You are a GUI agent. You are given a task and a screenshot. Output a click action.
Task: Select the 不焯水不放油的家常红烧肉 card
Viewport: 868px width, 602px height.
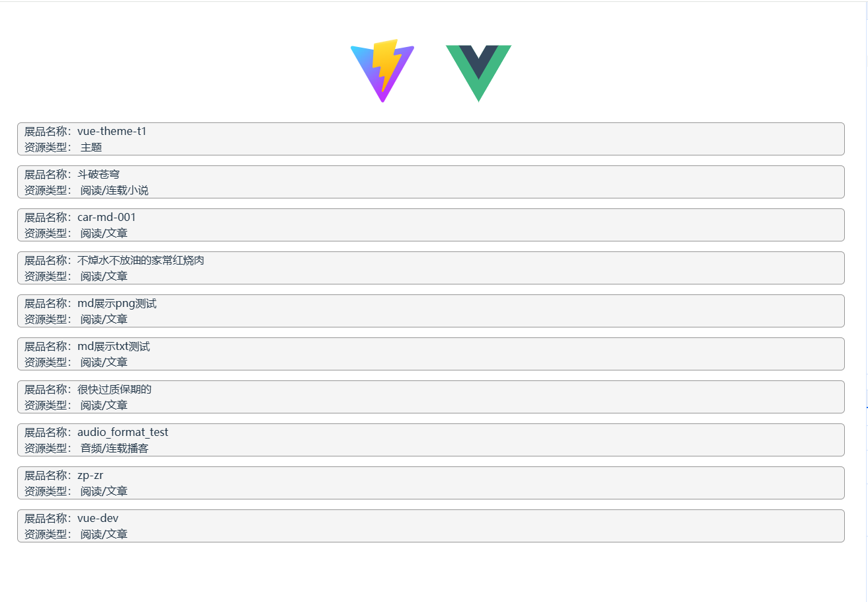coord(431,268)
